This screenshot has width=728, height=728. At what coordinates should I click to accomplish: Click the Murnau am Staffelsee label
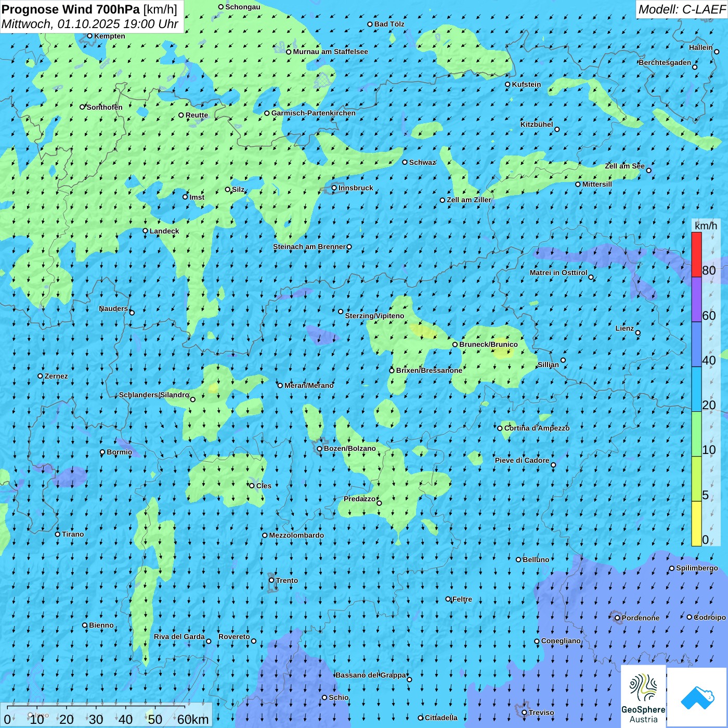pos(330,51)
